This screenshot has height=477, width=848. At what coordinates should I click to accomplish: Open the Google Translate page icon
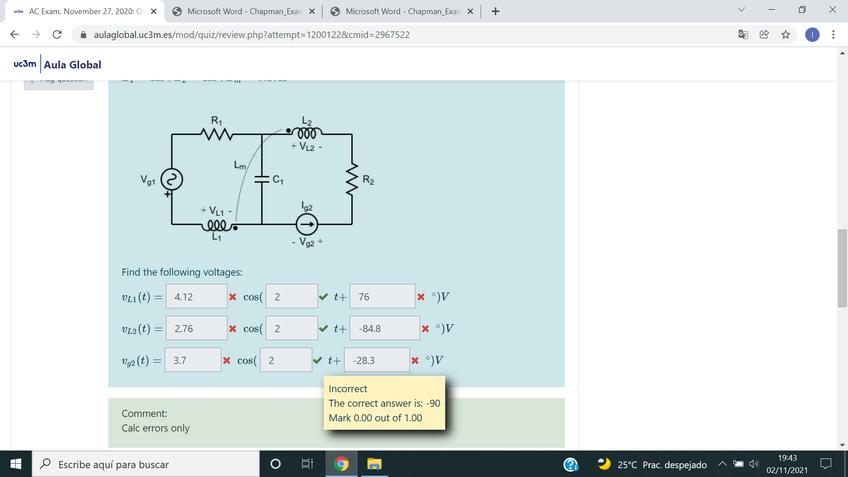[x=743, y=34]
